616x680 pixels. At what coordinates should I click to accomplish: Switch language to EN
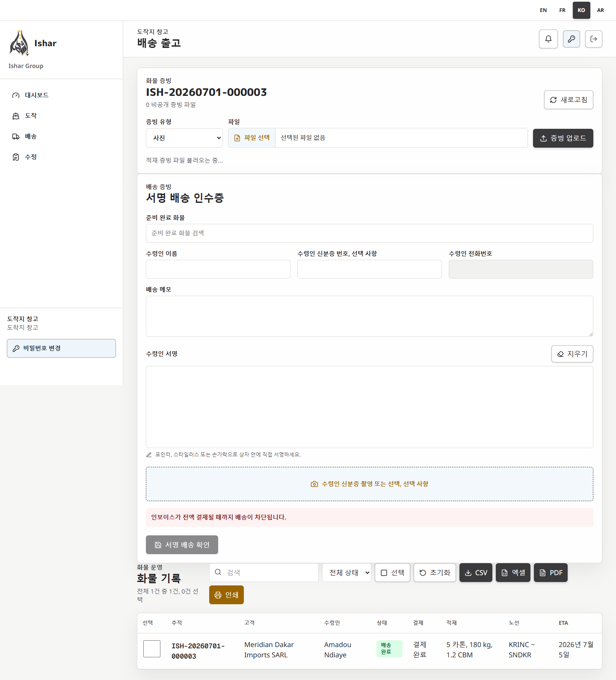click(543, 10)
